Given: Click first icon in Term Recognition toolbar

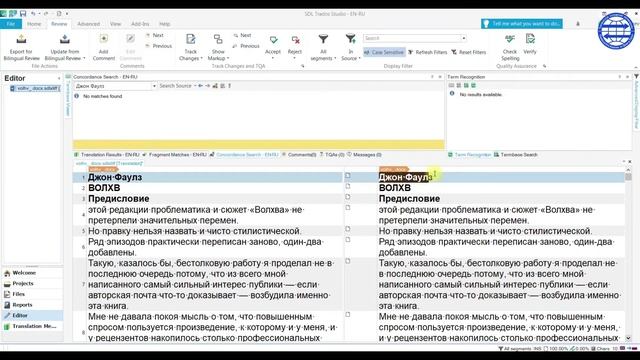Looking at the screenshot, I should pyautogui.click(x=451, y=86).
